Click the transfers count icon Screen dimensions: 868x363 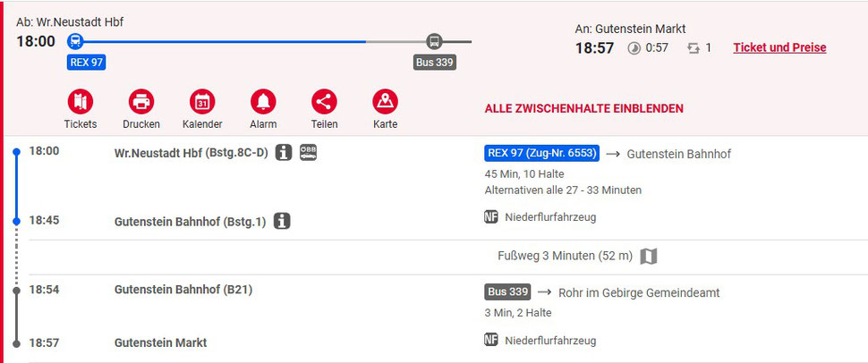(693, 48)
